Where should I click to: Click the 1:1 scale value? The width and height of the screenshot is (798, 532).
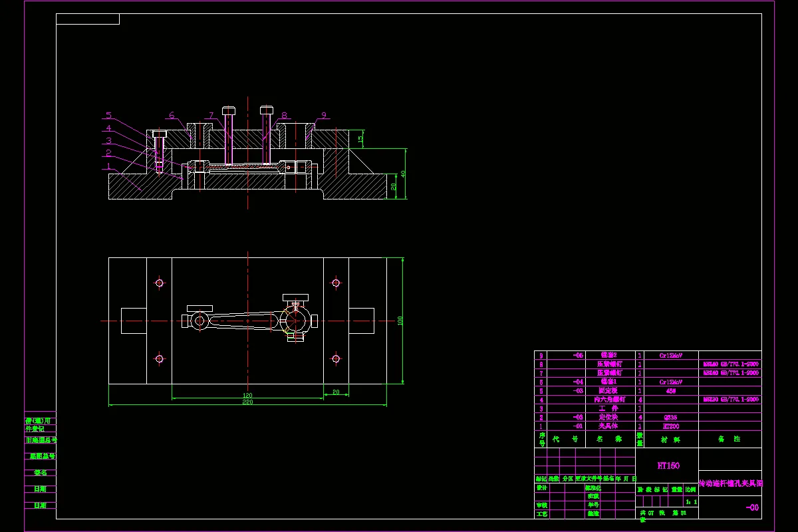tap(692, 502)
